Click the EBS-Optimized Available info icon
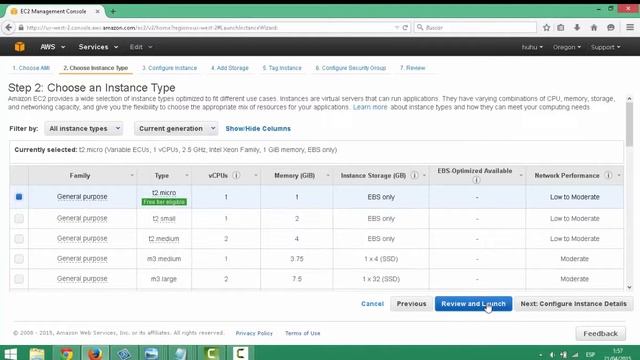 point(476,180)
